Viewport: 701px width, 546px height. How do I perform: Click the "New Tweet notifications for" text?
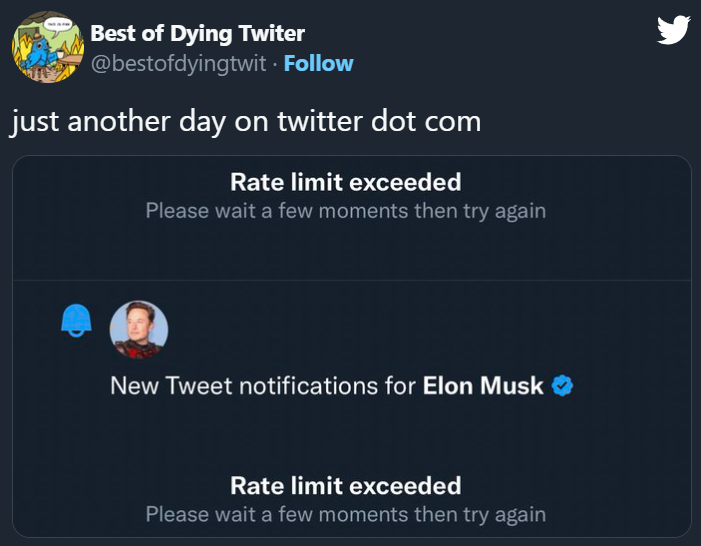click(x=263, y=385)
